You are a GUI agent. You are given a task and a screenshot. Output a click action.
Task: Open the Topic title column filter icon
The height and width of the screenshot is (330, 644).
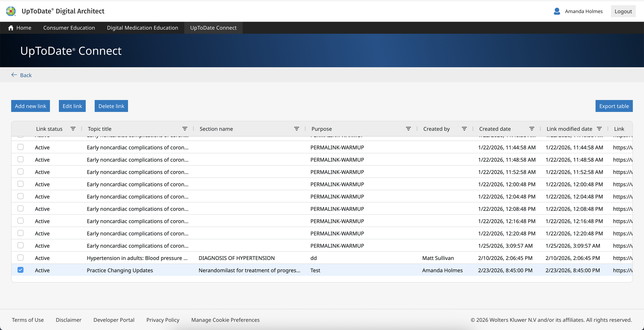[x=185, y=129]
